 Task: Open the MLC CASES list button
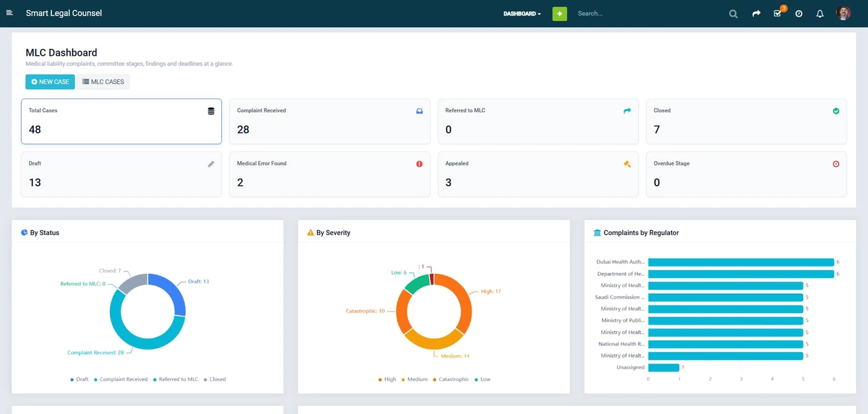click(103, 82)
